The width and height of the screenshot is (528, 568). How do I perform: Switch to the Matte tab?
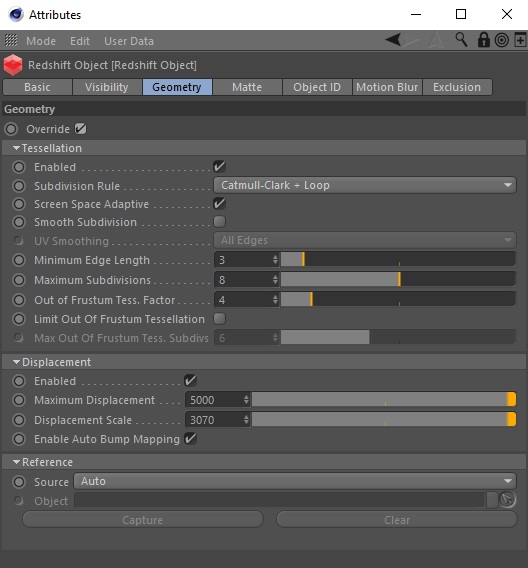click(x=247, y=87)
